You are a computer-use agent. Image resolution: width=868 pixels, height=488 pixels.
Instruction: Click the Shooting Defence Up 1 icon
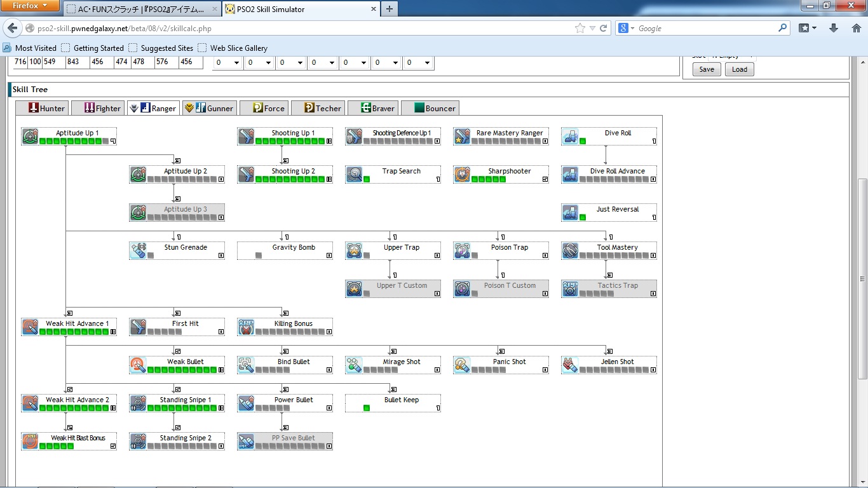click(x=354, y=137)
